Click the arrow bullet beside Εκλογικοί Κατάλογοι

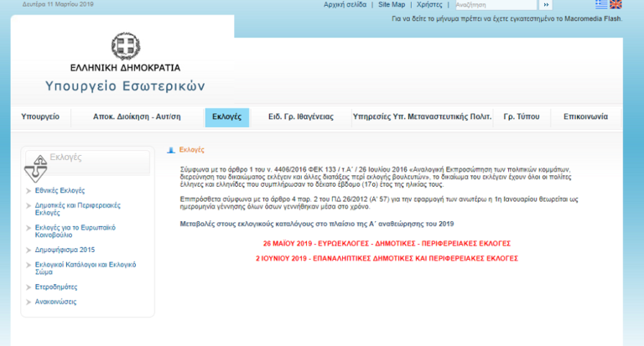coord(29,265)
